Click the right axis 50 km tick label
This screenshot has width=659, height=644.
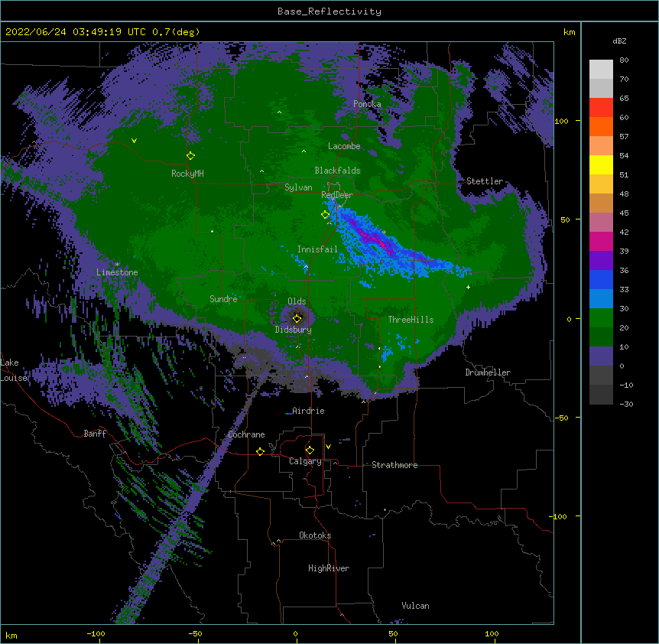[x=565, y=220]
